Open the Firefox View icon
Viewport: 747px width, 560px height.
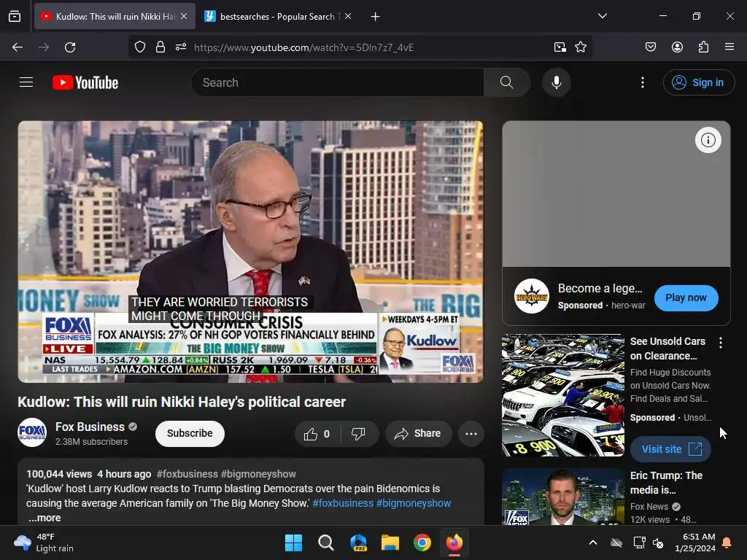[15, 16]
